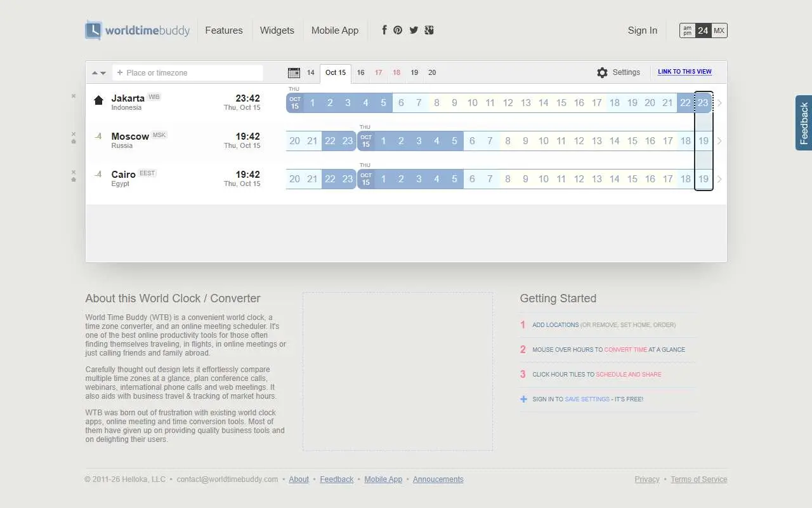Viewport: 812px width, 508px height.
Task: Set Cairo as home using small house icon
Action: [x=74, y=180]
